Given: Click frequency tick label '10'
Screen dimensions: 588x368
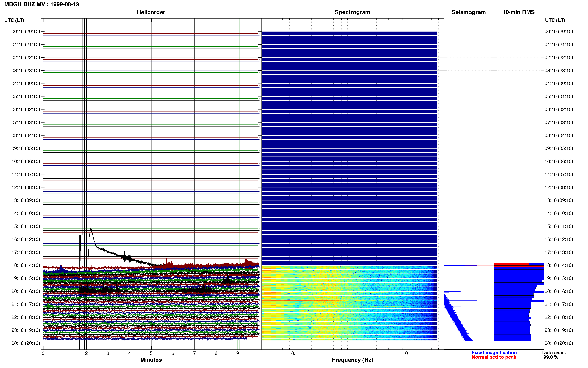Looking at the screenshot, I should tap(405, 353).
